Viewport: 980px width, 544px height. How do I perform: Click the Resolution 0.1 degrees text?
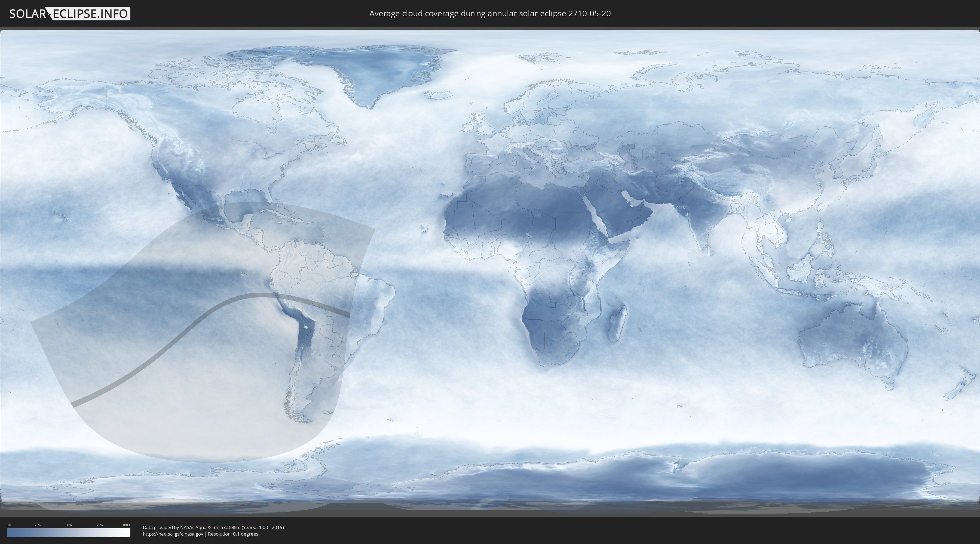tap(233, 534)
